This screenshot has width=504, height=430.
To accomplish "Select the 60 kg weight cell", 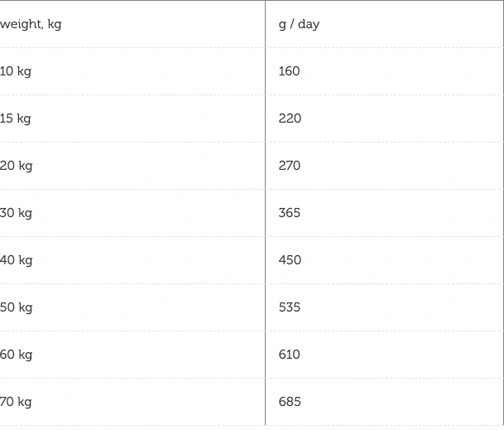I will tap(17, 355).
